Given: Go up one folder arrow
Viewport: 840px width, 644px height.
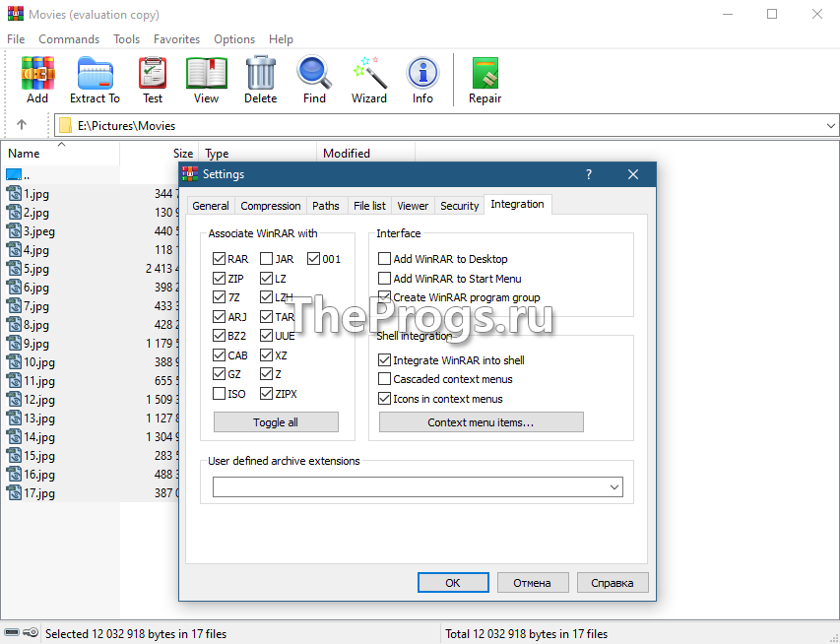Looking at the screenshot, I should pos(22,125).
